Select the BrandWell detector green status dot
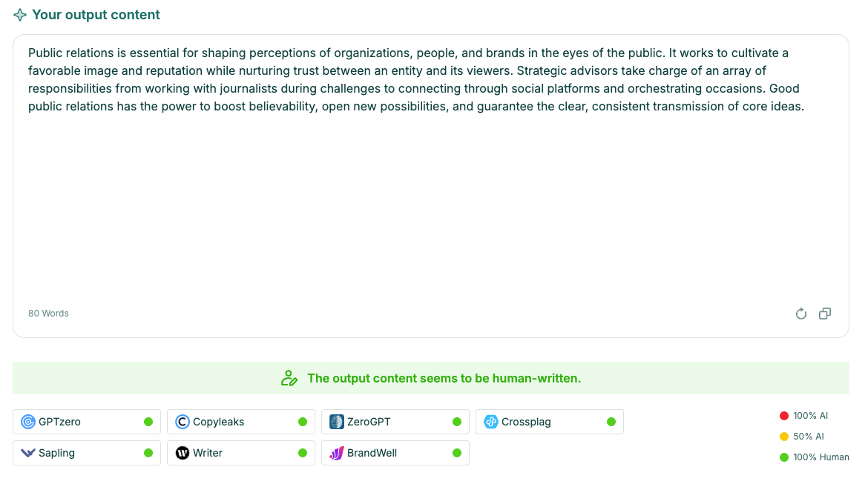 coord(457,453)
